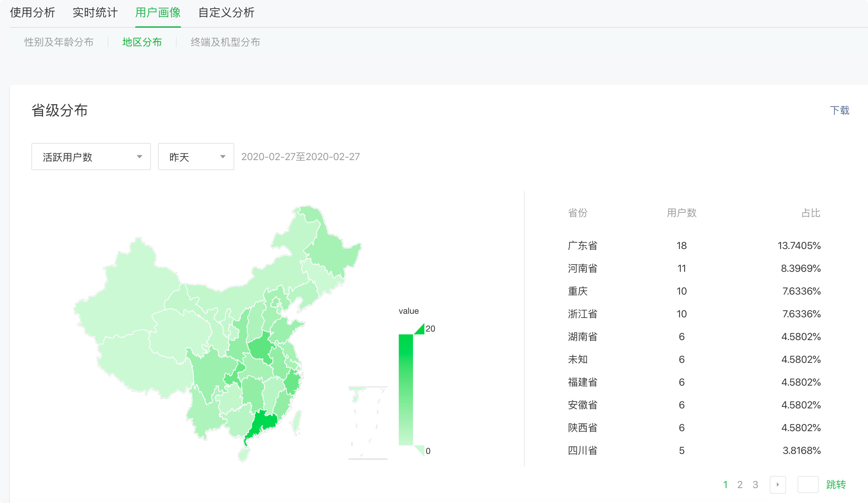Click the next page arrow button
Viewport: 868px width, 503px height.
(x=778, y=485)
